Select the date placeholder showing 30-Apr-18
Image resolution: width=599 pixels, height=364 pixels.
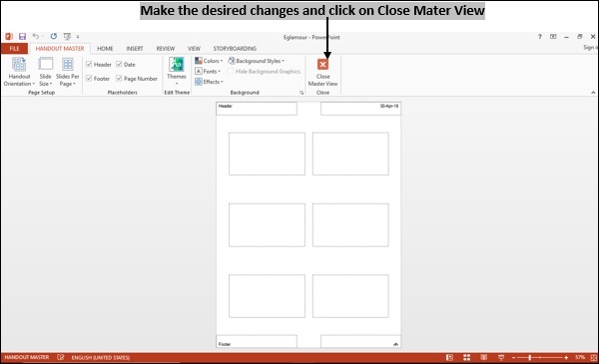click(x=360, y=109)
